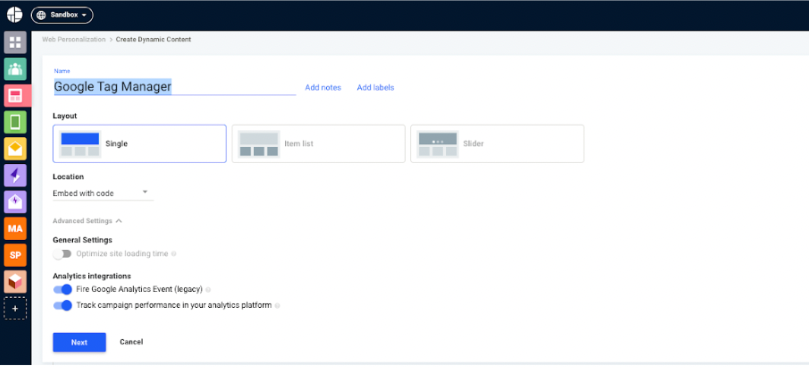Open the Embed with code location dropdown

(103, 193)
